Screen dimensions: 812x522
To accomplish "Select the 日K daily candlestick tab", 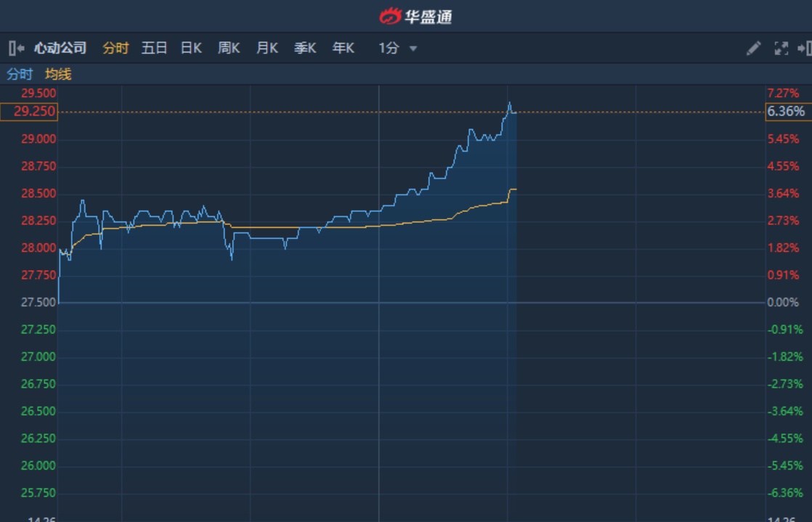I will coord(191,49).
